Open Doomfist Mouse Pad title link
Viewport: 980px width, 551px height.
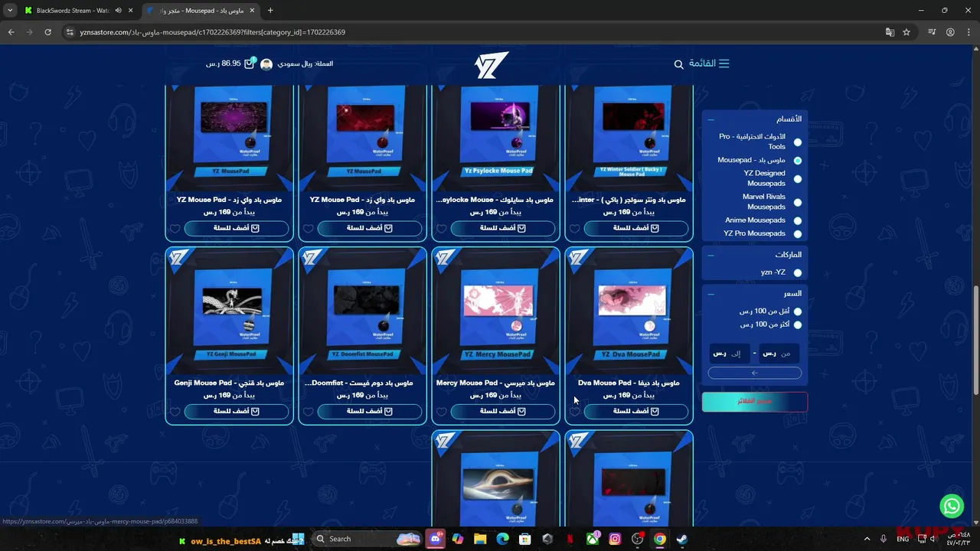[359, 383]
